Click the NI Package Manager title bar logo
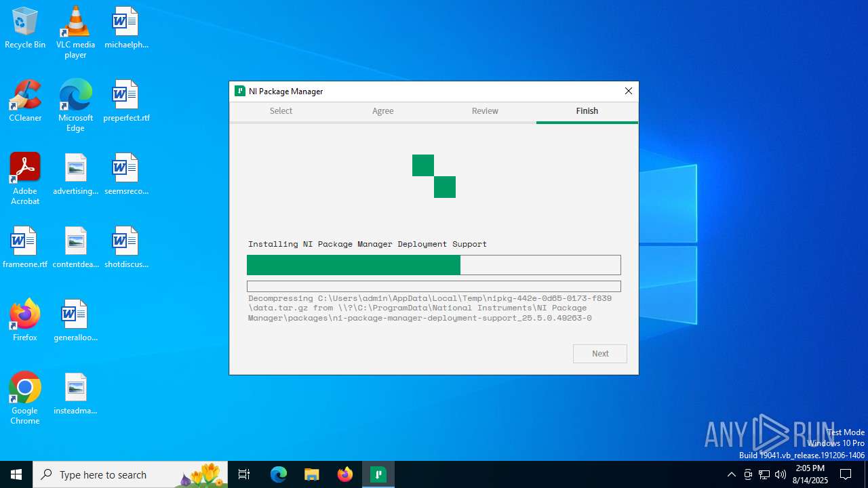This screenshot has width=868, height=488. pyautogui.click(x=239, y=91)
